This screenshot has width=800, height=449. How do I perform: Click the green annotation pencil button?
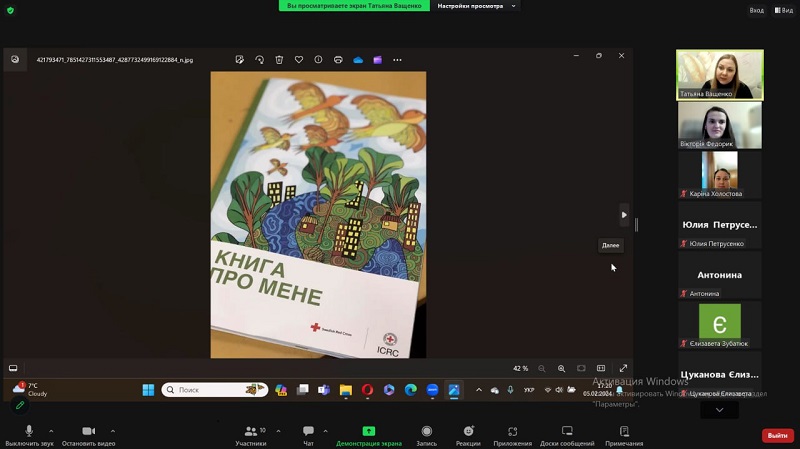click(20, 405)
